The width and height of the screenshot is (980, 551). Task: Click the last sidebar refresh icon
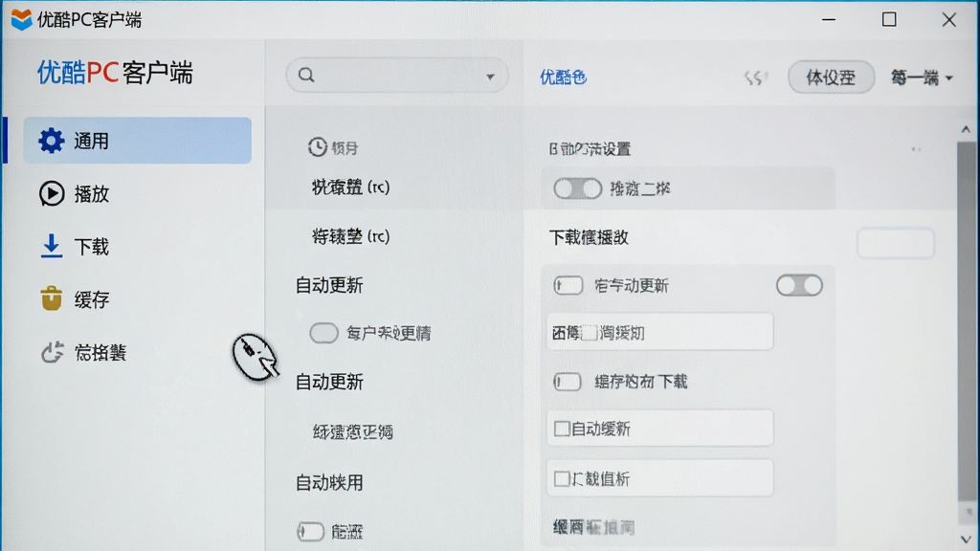53,352
